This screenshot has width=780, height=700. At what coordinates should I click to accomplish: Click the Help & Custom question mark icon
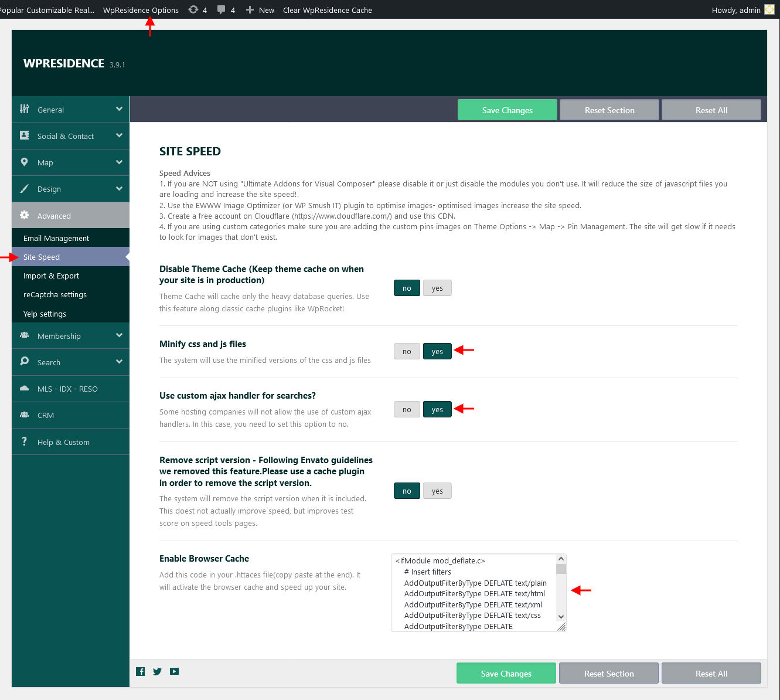coord(24,441)
